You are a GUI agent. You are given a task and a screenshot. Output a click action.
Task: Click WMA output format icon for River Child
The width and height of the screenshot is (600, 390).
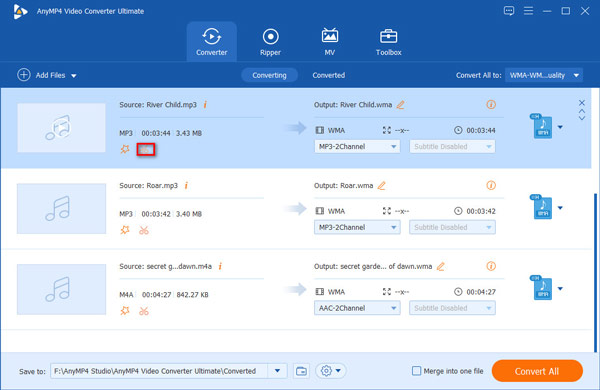541,126
